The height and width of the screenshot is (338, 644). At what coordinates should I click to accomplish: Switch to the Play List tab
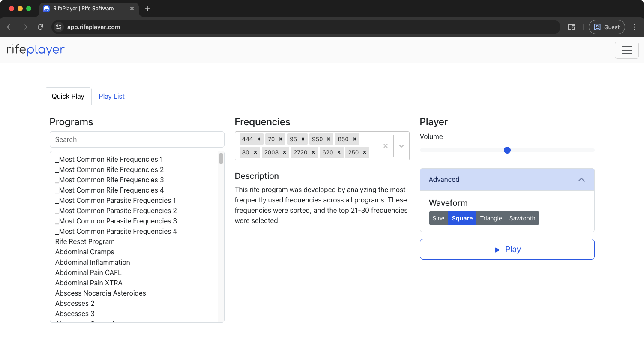[111, 96]
